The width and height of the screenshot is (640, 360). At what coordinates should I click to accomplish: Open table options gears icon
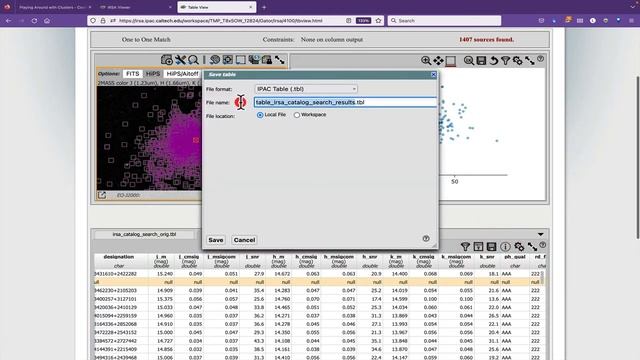coord(519,247)
